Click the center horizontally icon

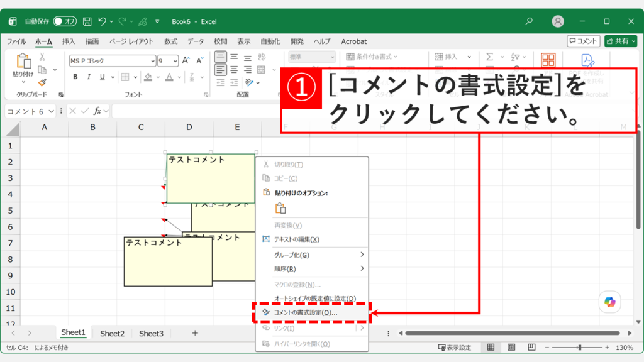tap(234, 70)
